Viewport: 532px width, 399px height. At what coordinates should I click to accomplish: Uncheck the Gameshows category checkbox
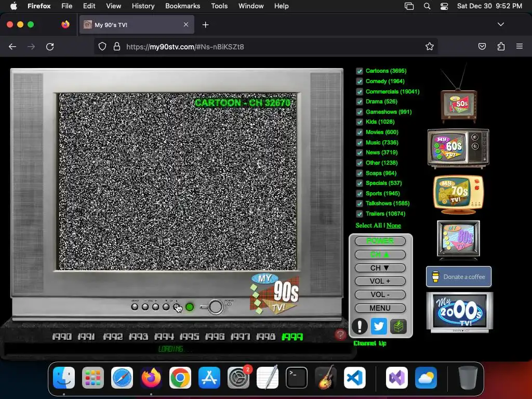(360, 112)
